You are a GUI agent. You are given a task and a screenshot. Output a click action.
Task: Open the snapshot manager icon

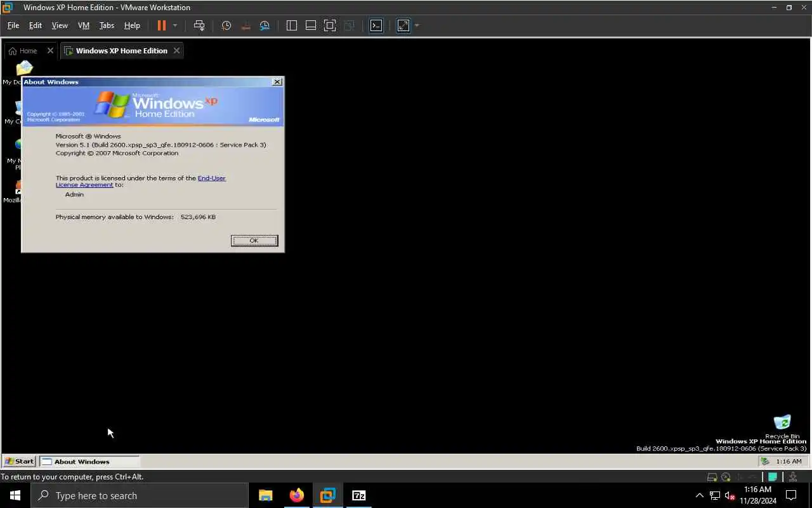(265, 25)
